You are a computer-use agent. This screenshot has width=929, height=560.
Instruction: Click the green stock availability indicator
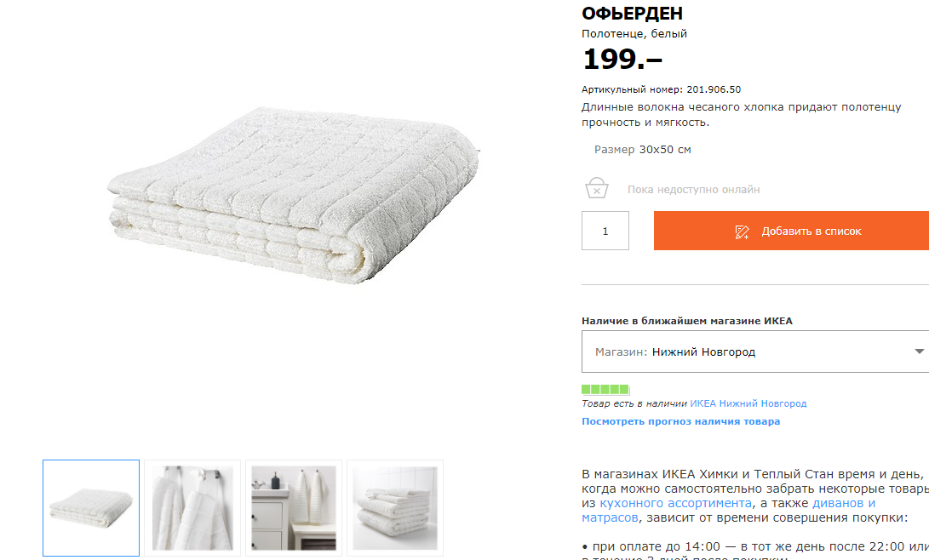(605, 389)
